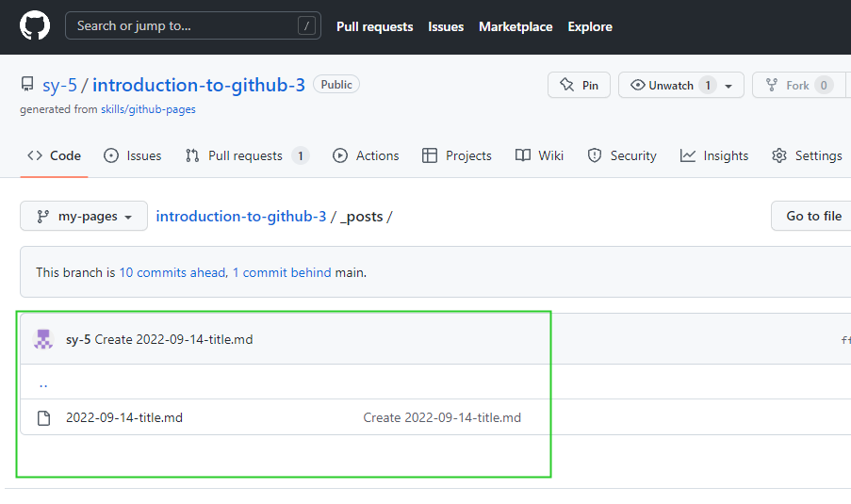
Task: Pin this repository with the Pin button
Action: (579, 85)
